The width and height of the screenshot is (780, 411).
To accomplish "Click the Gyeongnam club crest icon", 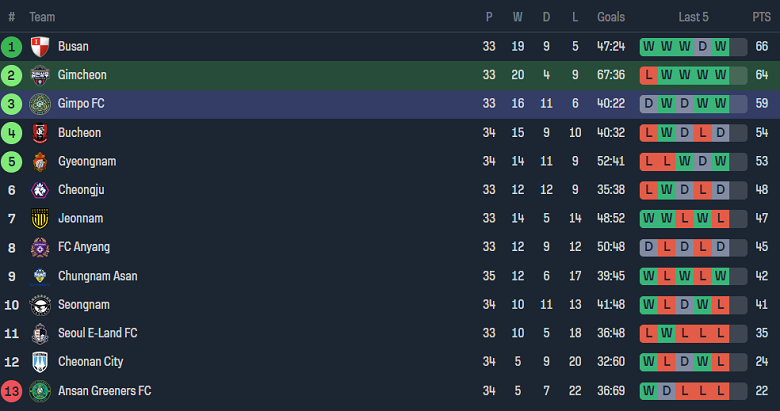I will (40, 162).
